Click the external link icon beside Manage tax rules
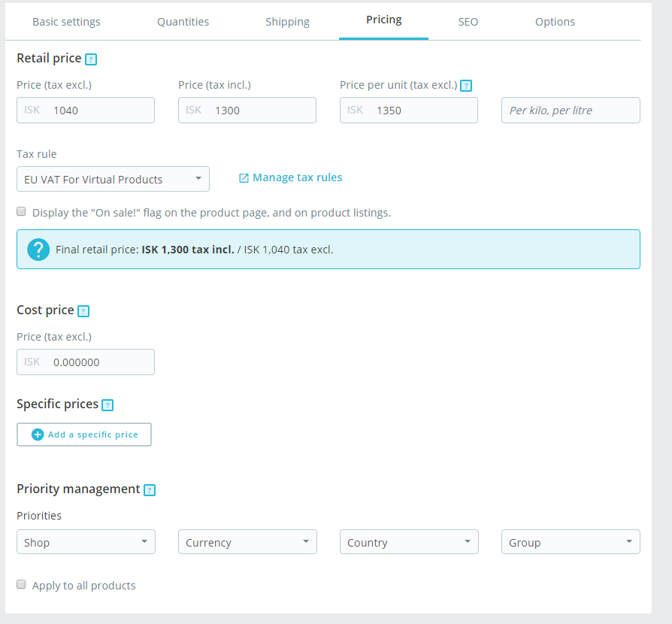This screenshot has width=672, height=624. pos(244,178)
